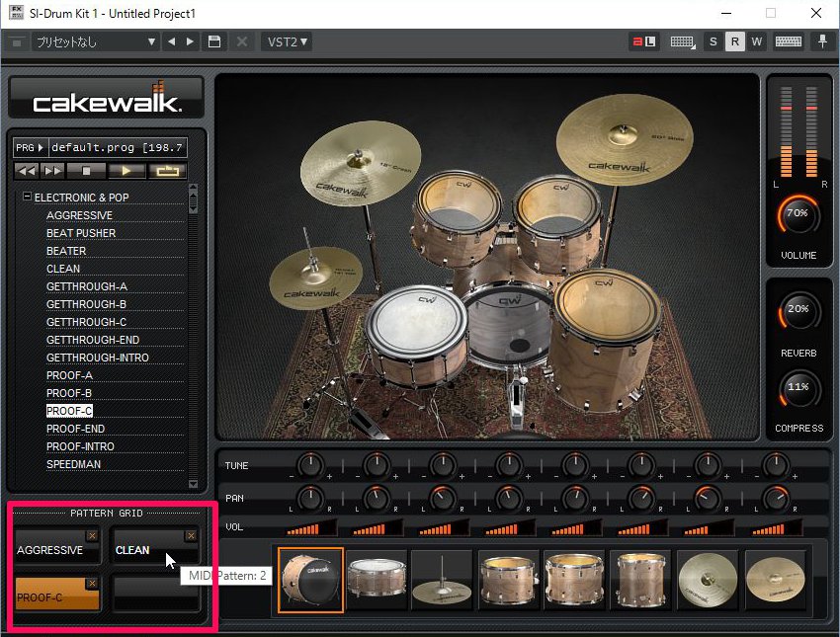Select the kick drum pad icon
Viewport: 840px width, 637px height.
(310, 580)
